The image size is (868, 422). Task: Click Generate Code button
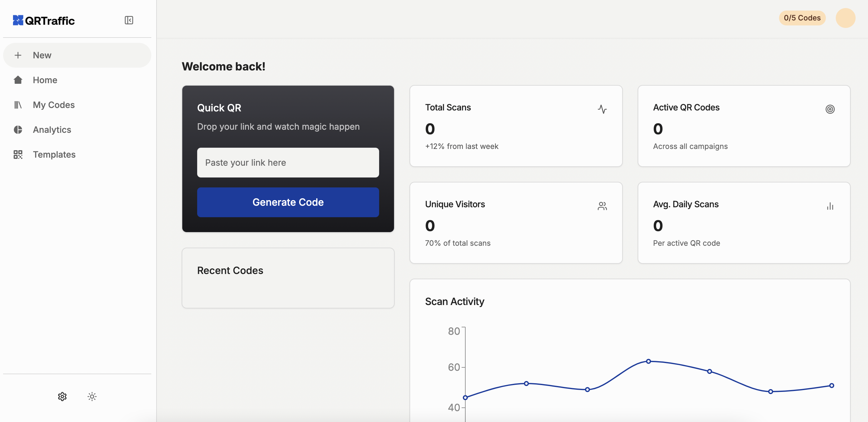click(288, 202)
